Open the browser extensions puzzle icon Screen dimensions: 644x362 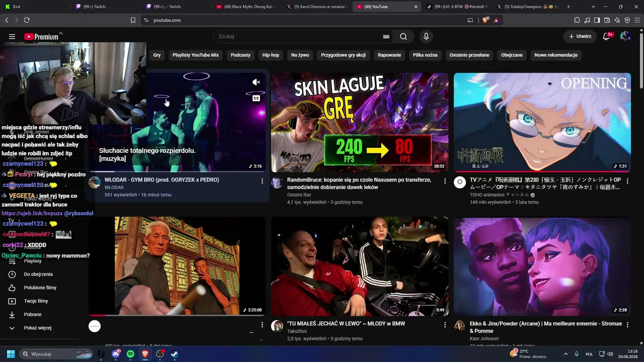[577, 20]
